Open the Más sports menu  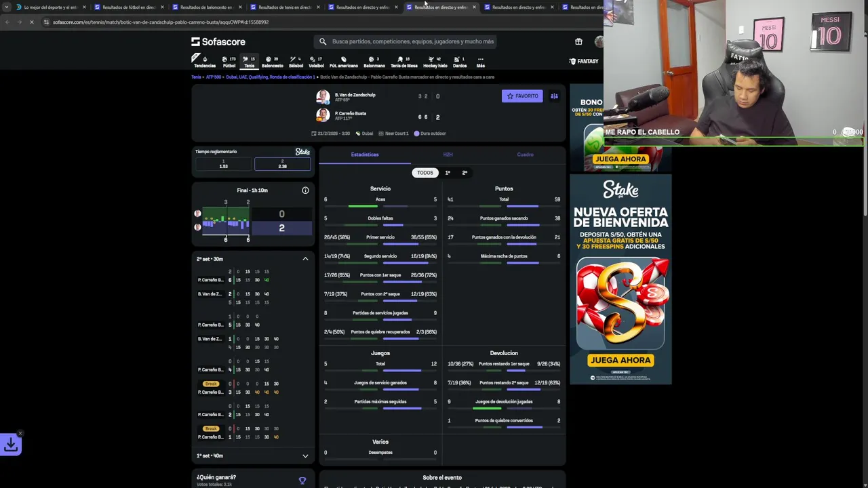point(480,62)
